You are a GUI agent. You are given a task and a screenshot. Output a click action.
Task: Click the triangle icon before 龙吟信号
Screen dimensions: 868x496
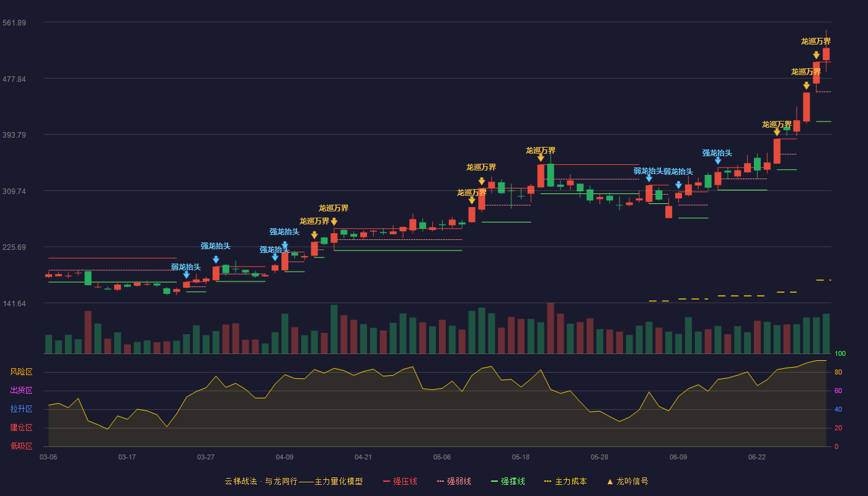(x=609, y=481)
